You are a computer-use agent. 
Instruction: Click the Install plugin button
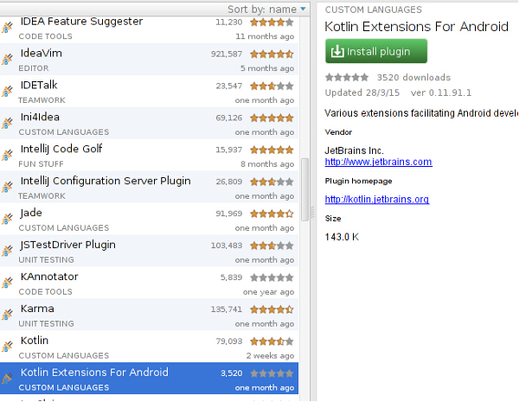(x=376, y=51)
